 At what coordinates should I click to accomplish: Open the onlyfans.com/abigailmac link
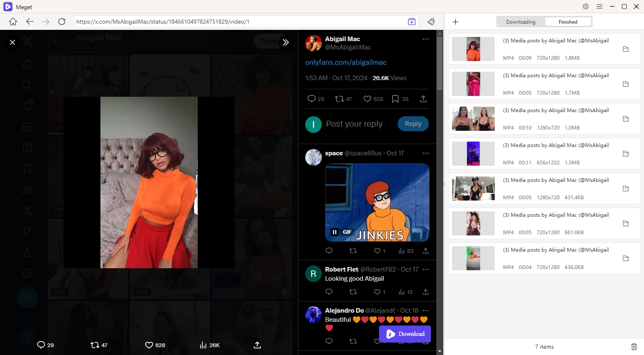click(x=346, y=62)
